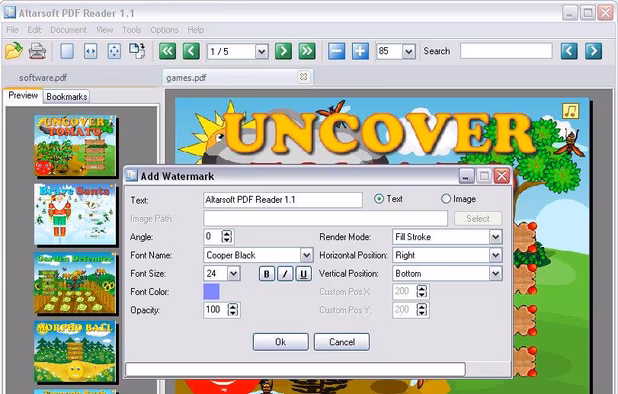Open the Render Mode dropdown
Image resolution: width=618 pixels, height=394 pixels.
click(x=495, y=237)
